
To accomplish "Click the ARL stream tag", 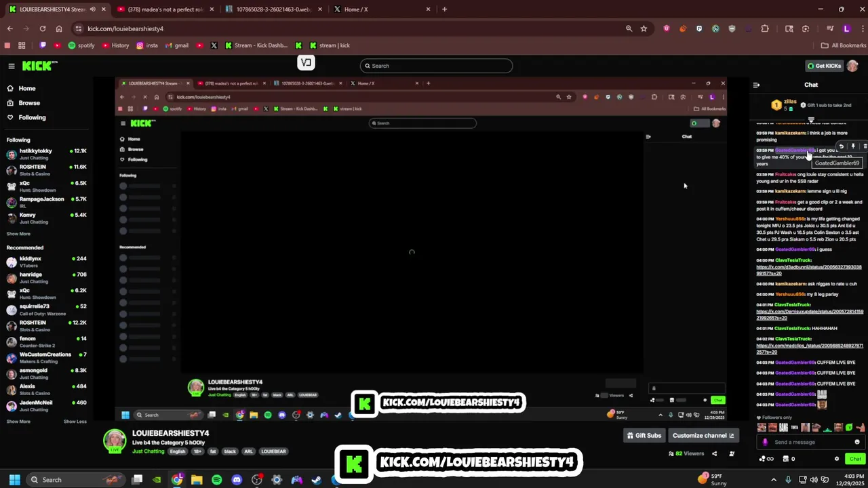I will 249,451.
